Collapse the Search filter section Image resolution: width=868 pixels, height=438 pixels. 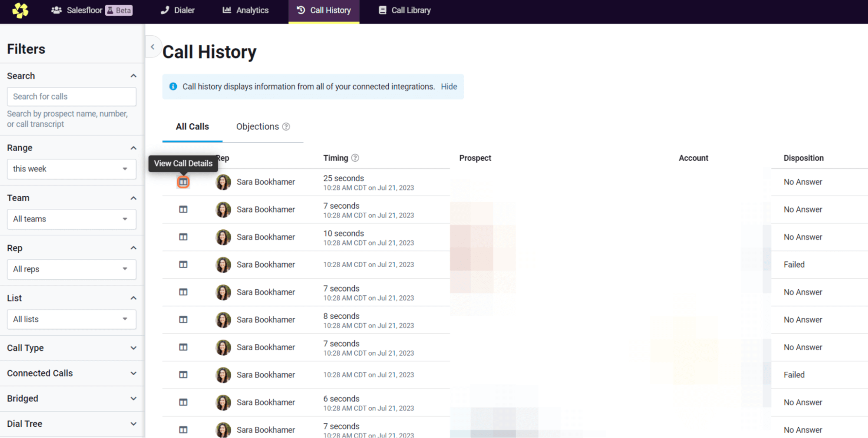(x=133, y=76)
